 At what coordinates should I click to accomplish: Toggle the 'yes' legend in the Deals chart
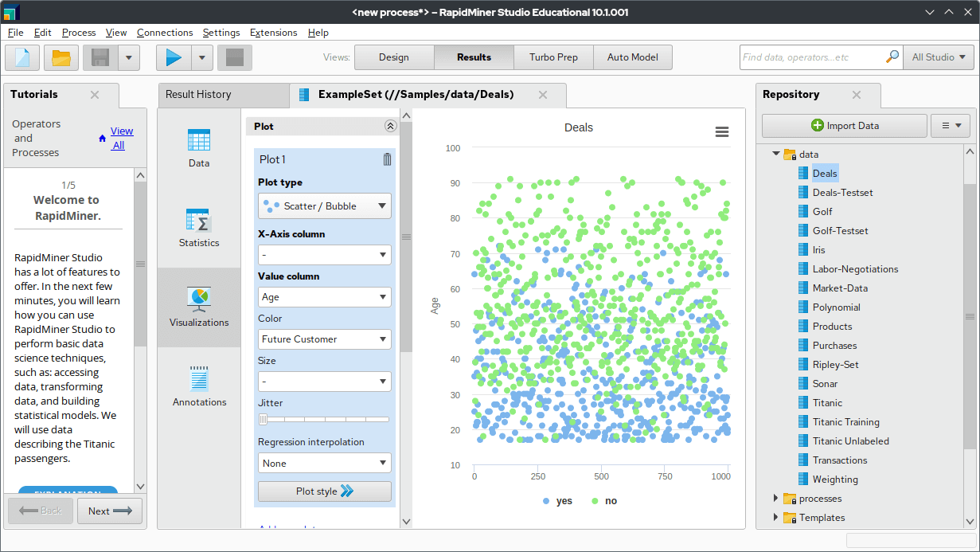(x=557, y=500)
